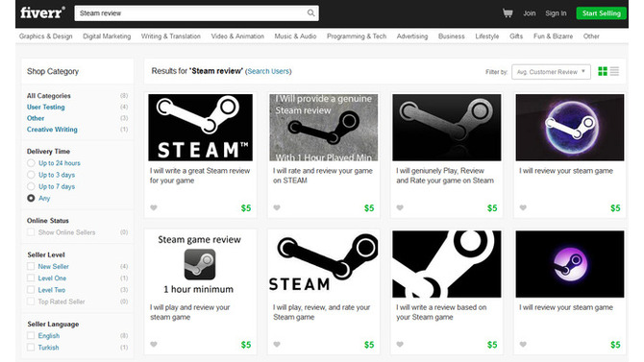Image resolution: width=644 pixels, height=362 pixels.
Task: Click the Start Selling button
Action: click(602, 13)
